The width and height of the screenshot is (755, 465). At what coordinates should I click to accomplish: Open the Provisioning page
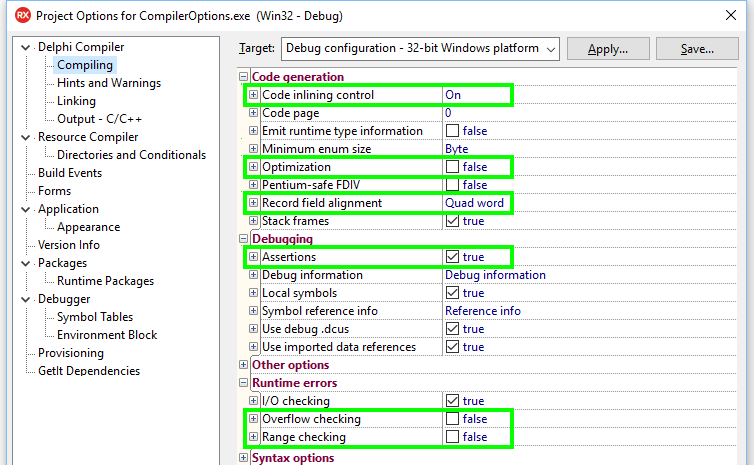(71, 353)
